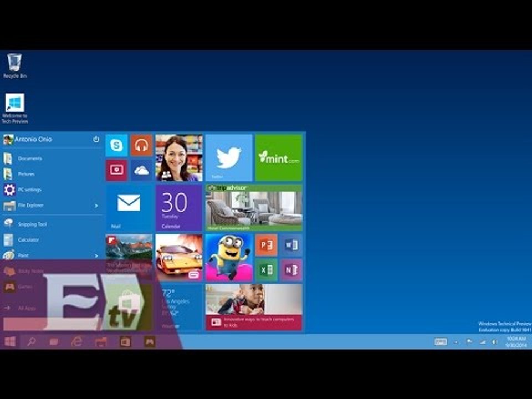Open the OneDrive cloud tile
The image size is (532, 399).
tap(141, 170)
